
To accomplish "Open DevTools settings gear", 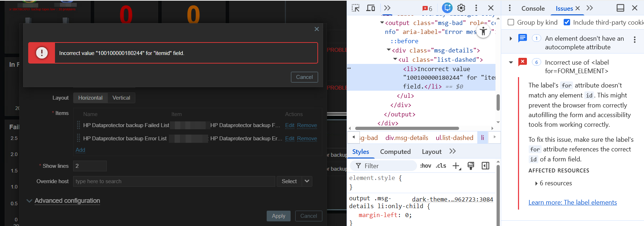I will point(461,8).
